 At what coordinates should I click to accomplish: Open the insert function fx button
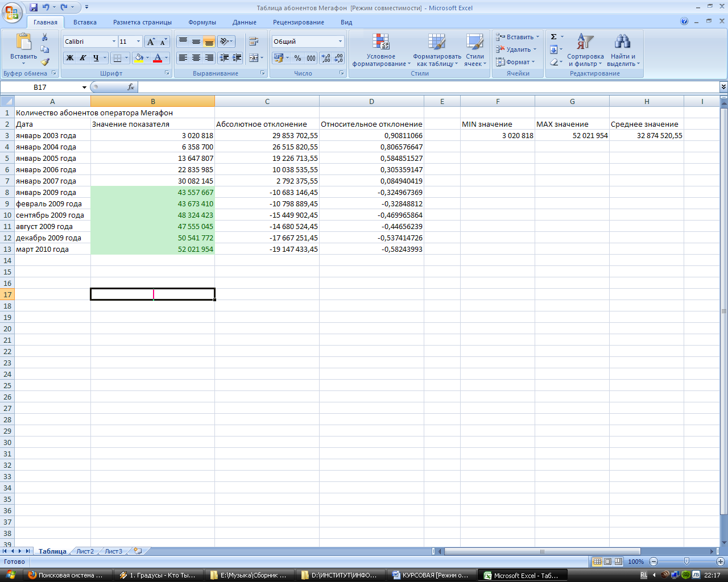click(131, 87)
